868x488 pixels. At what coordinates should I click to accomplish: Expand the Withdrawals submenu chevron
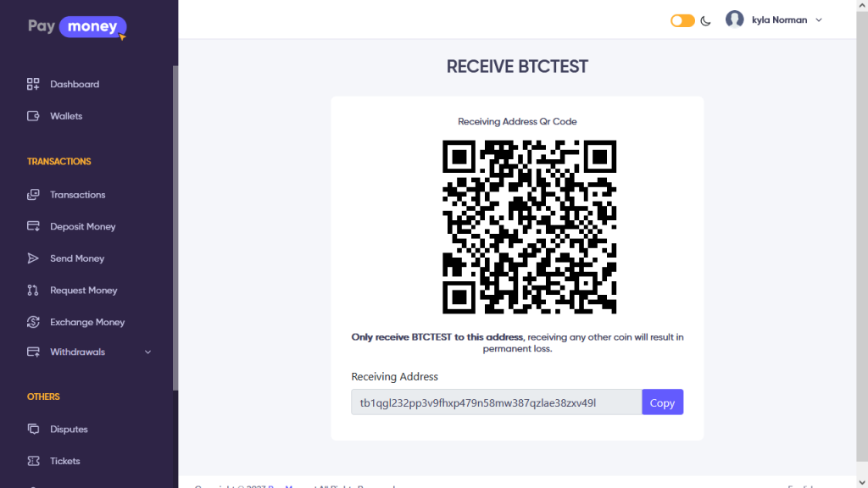click(148, 352)
